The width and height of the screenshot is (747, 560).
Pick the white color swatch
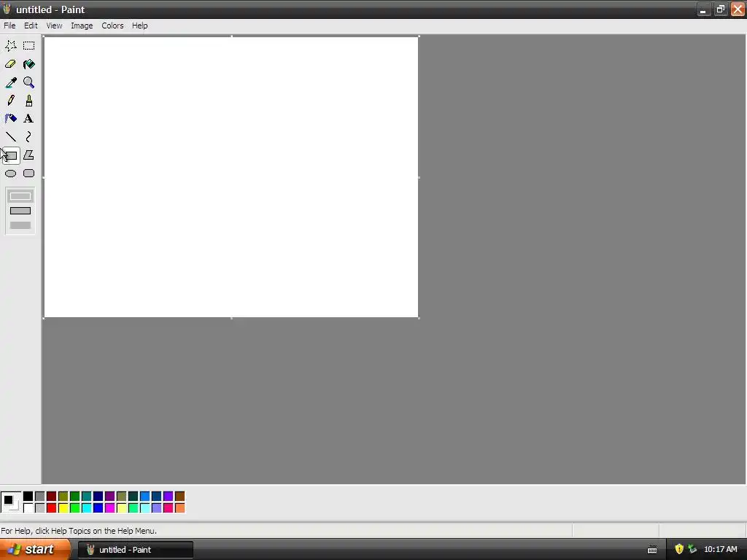tap(28, 508)
